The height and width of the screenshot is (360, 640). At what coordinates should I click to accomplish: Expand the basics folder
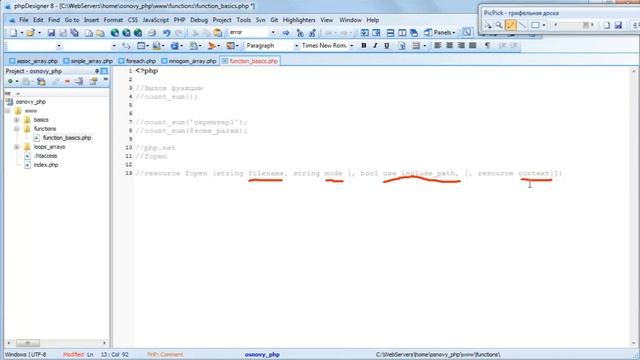click(x=17, y=120)
